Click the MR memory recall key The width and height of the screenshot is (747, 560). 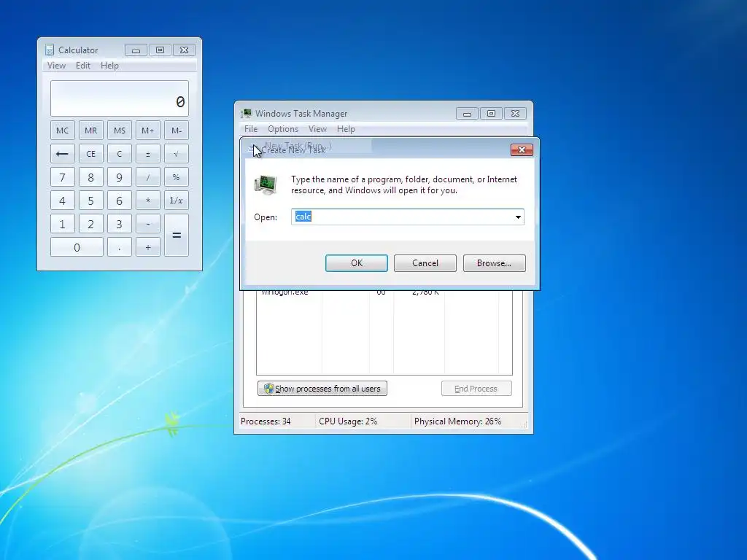tap(90, 131)
